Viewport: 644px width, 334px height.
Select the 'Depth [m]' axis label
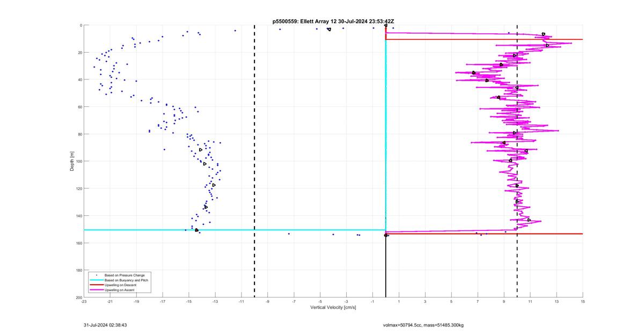71,161
